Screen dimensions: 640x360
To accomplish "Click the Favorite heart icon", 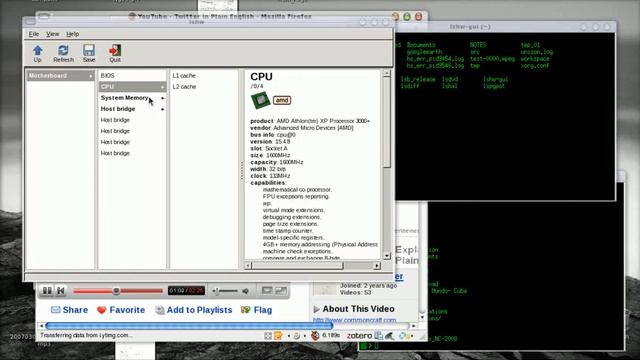I will pos(102,310).
